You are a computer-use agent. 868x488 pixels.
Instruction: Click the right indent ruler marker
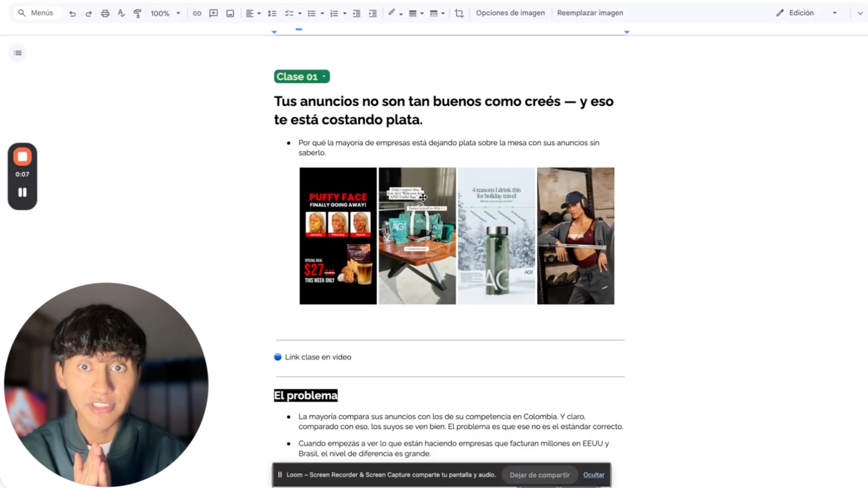pyautogui.click(x=627, y=32)
